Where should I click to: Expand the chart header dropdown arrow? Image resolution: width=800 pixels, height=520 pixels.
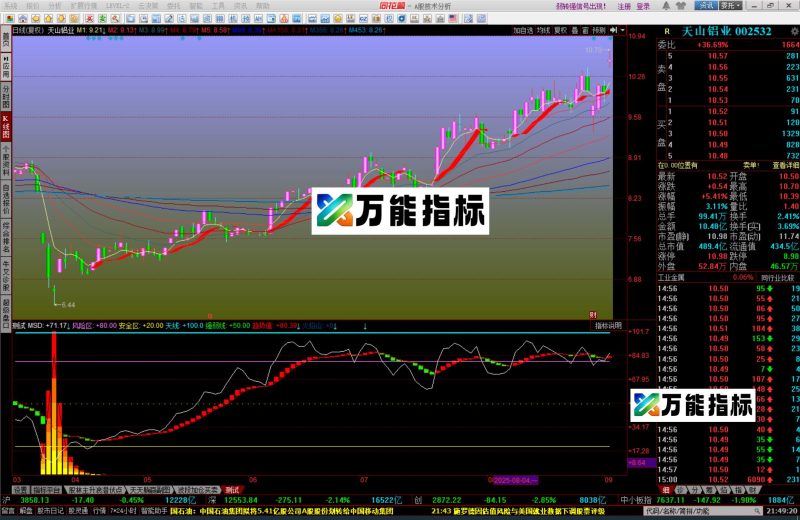click(622, 30)
